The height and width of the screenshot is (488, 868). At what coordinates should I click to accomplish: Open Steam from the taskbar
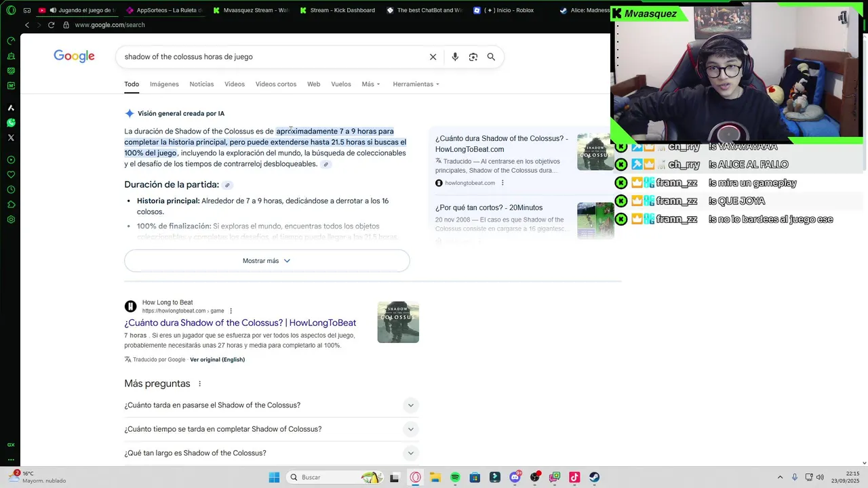594,477
